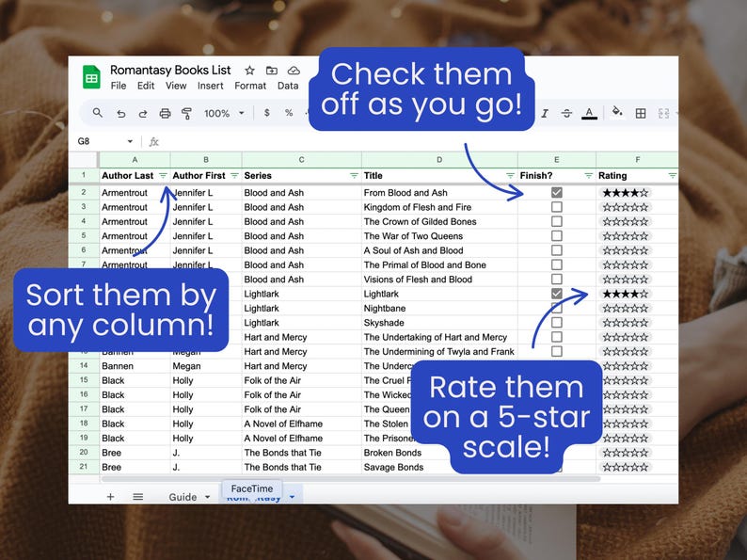Screen dimensions: 747x560
Task: Choose a cell fill color
Action: [x=617, y=113]
